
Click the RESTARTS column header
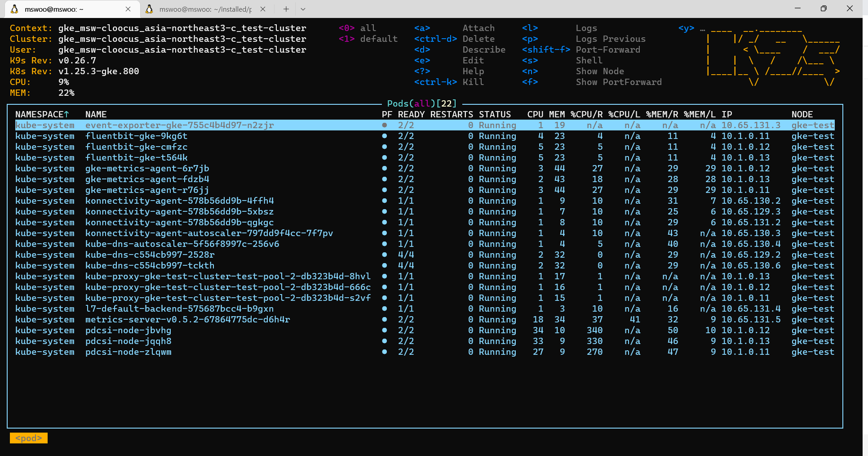coord(452,114)
